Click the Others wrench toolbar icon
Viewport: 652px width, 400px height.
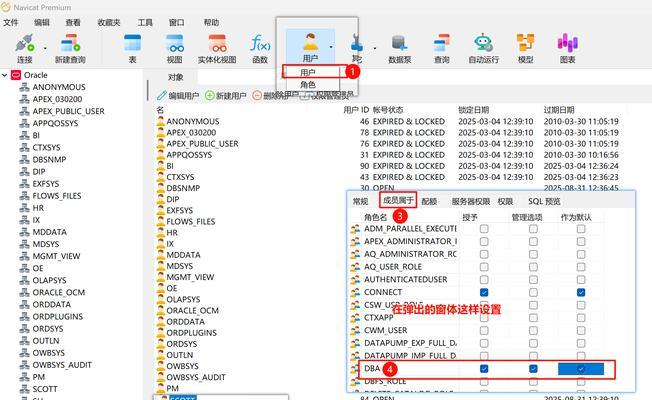pyautogui.click(x=357, y=43)
